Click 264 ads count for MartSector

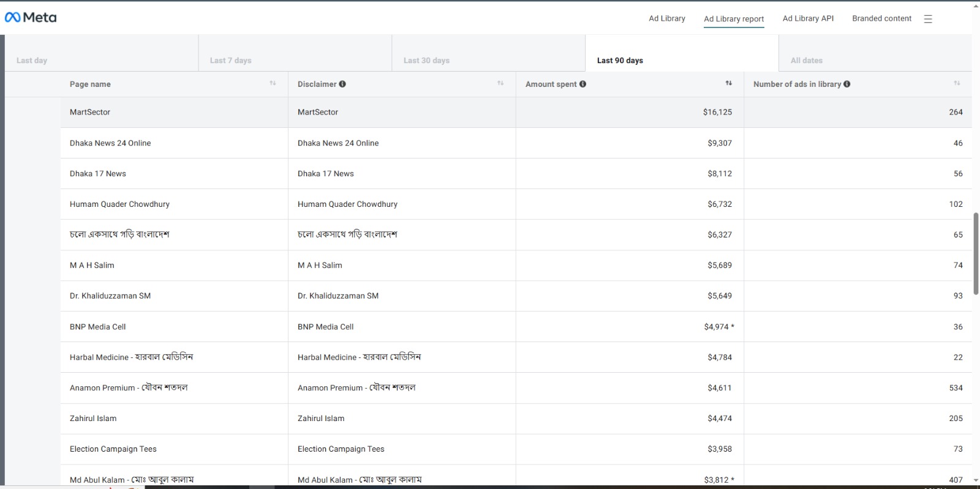coord(956,112)
